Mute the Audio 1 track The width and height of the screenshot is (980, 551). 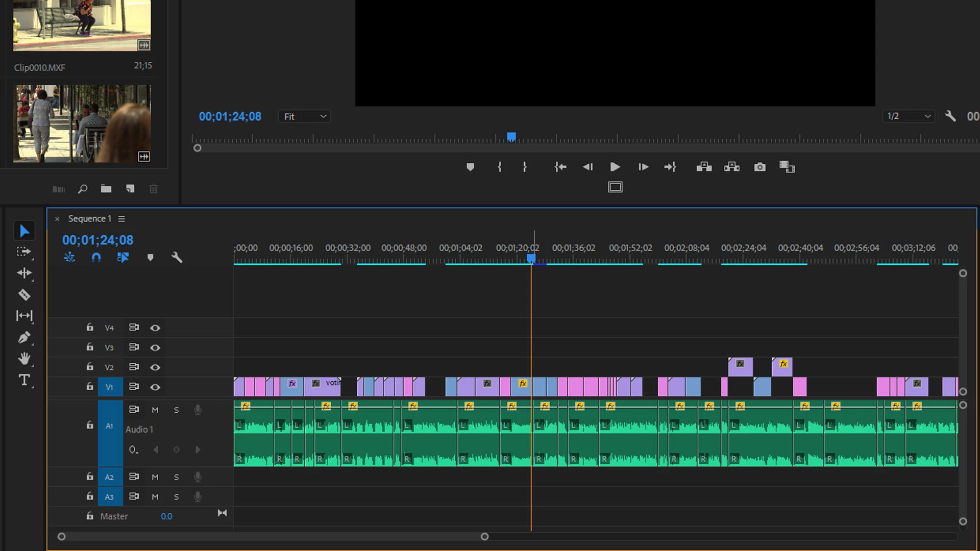pos(155,410)
